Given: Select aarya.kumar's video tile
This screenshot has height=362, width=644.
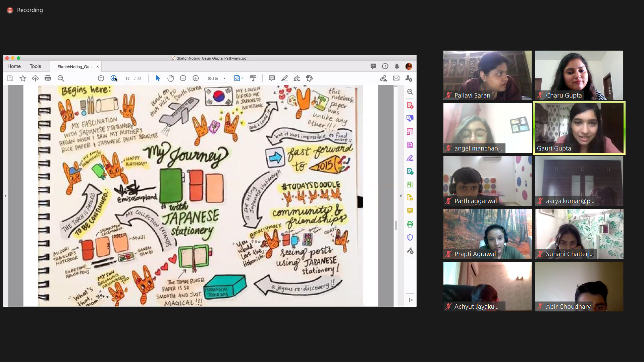Looking at the screenshot, I should 579,181.
